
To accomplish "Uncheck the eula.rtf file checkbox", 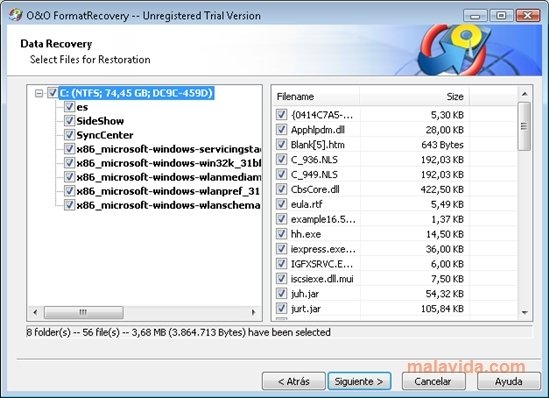I will [282, 204].
